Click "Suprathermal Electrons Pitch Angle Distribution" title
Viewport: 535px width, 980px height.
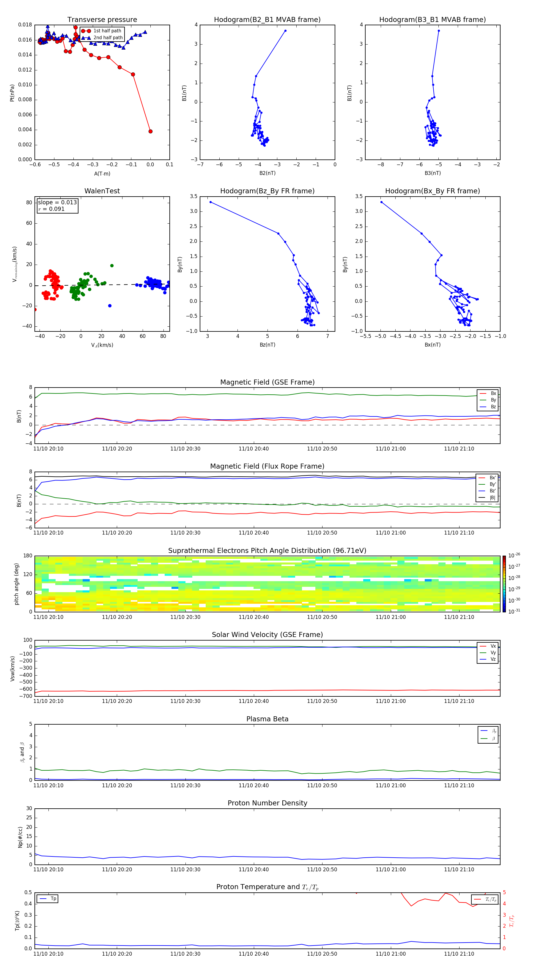click(267, 551)
